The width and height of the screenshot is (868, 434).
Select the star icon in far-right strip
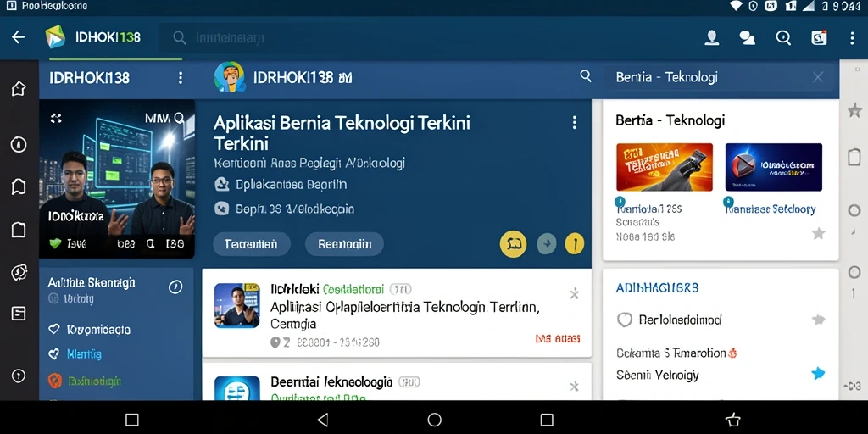(x=854, y=109)
